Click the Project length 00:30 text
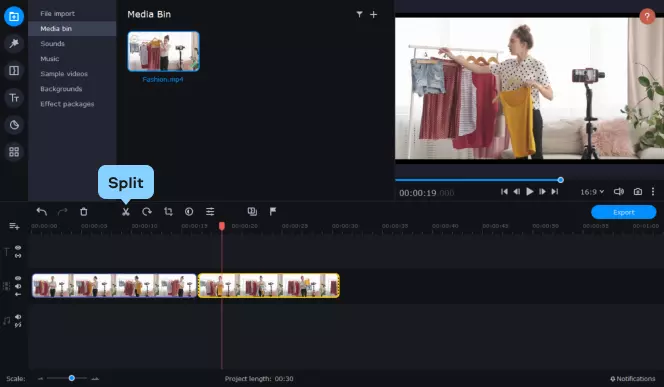 (259, 379)
